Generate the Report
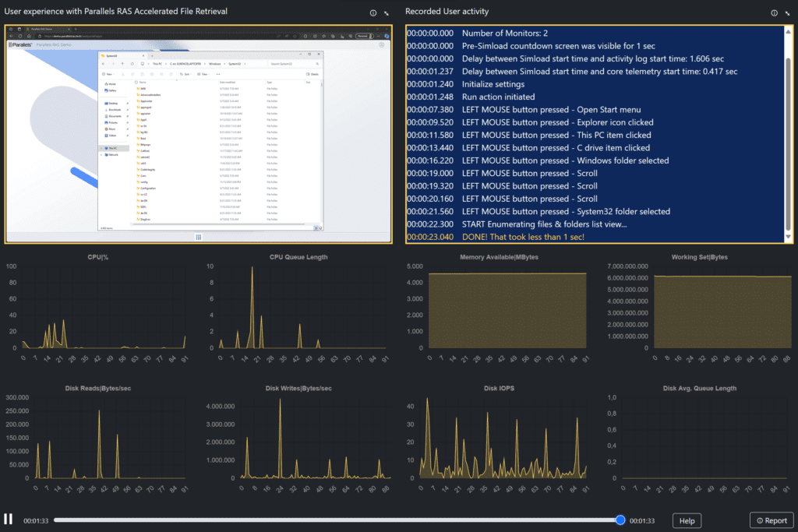This screenshot has width=798, height=532. pyautogui.click(x=771, y=520)
